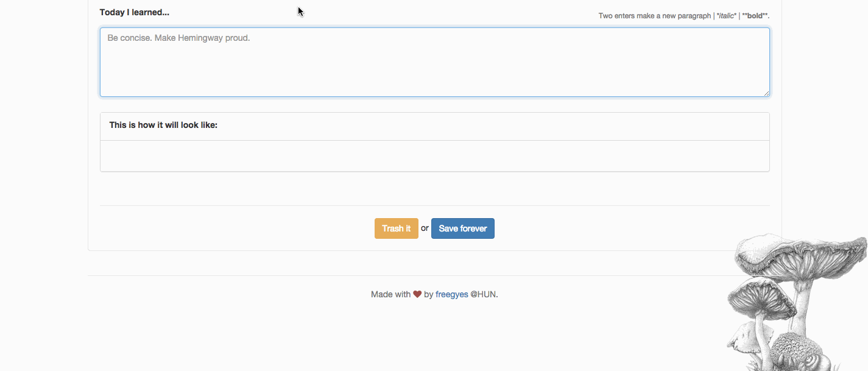Open the freegyes link in footer
Viewport: 868px width, 371px height.
[x=452, y=294]
